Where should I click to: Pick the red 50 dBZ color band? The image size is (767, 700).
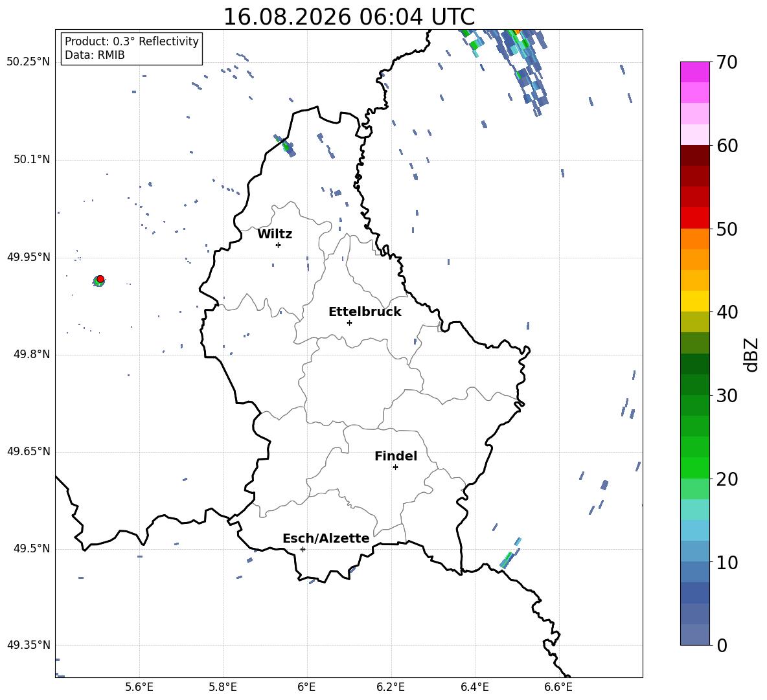pos(695,218)
